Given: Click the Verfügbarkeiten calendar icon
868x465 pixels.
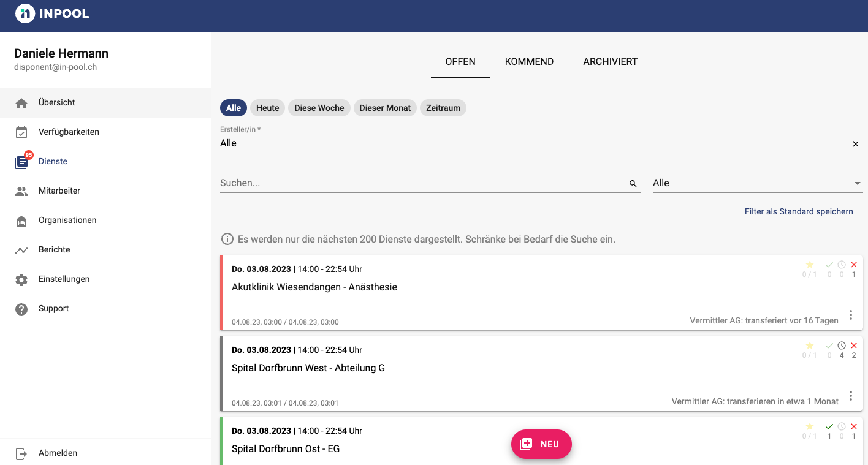Looking at the screenshot, I should 21,132.
